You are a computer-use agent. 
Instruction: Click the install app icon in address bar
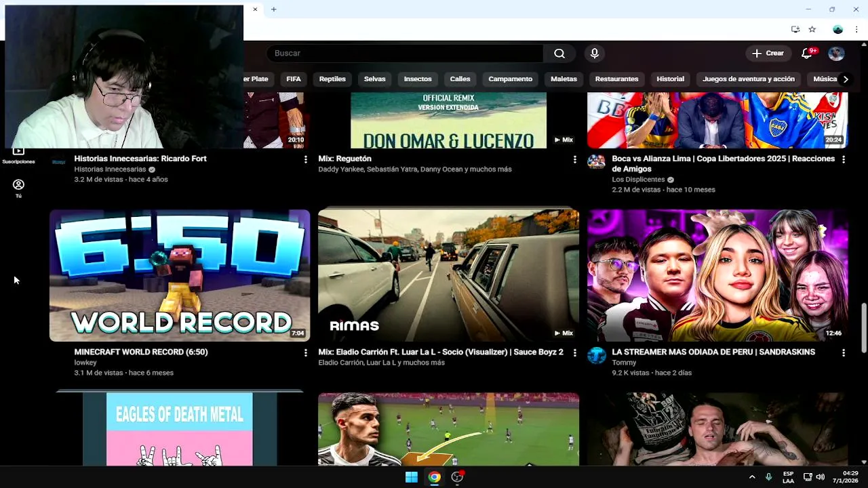click(x=795, y=29)
